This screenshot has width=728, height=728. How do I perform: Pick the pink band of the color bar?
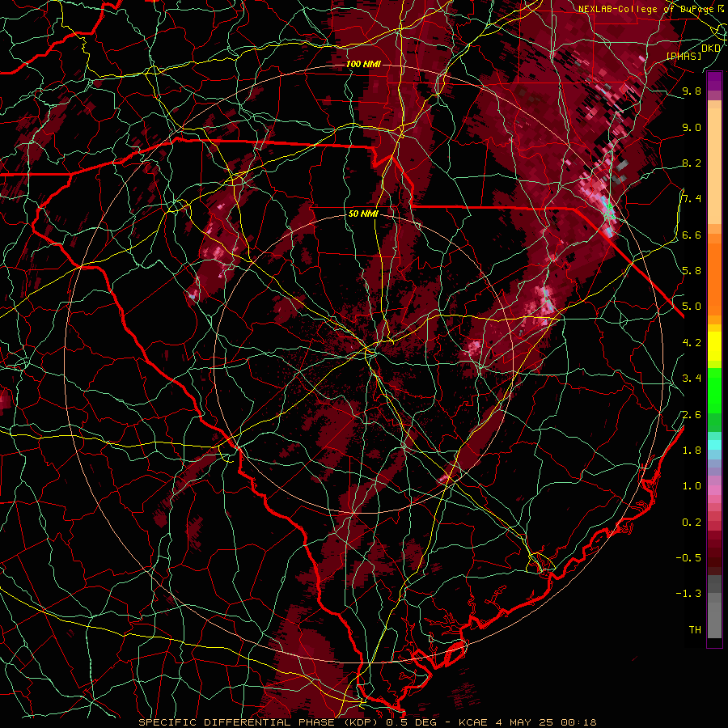[714, 490]
